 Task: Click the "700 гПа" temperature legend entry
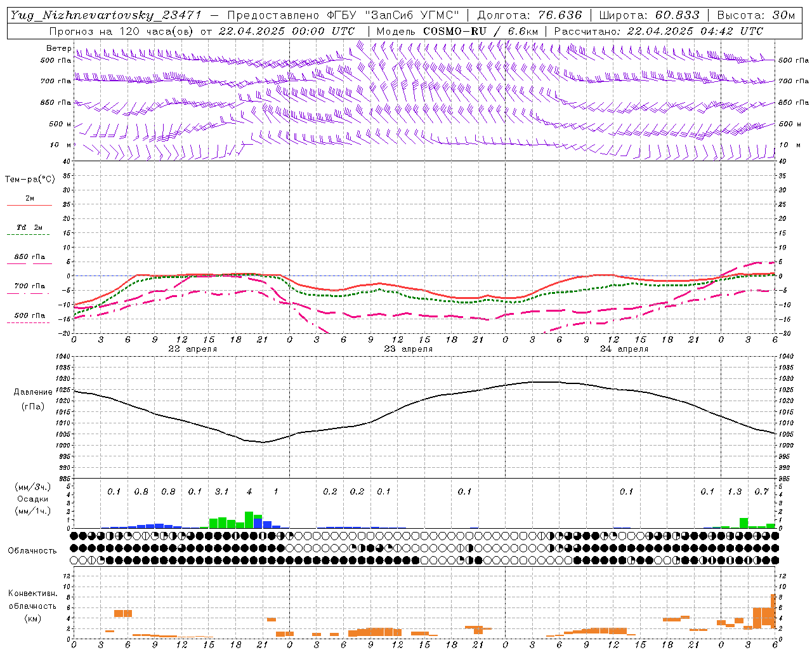tap(30, 286)
